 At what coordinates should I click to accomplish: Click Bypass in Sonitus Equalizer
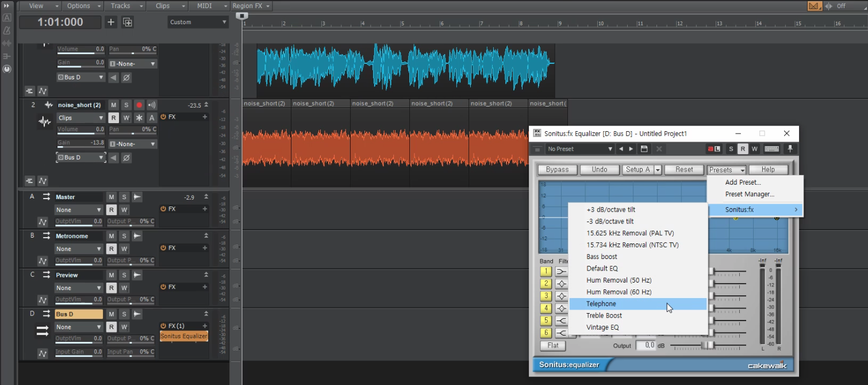tap(557, 170)
